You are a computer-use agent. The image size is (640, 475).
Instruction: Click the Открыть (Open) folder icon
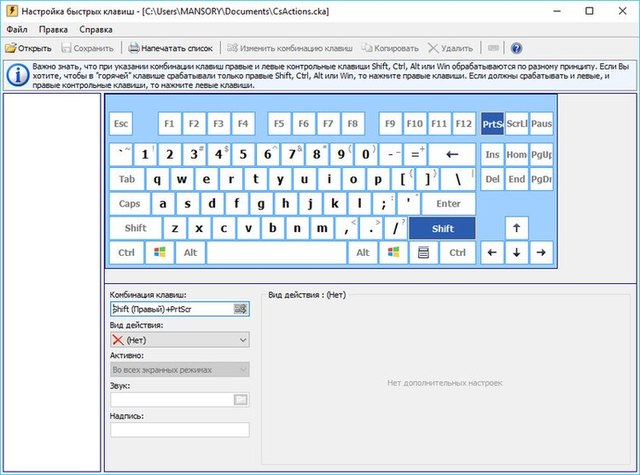tap(11, 47)
